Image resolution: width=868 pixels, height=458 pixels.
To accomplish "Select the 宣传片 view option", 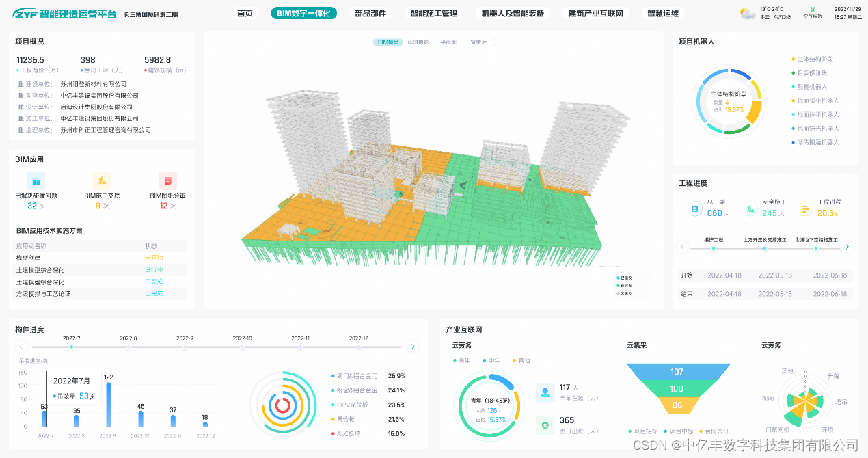I will pos(478,42).
